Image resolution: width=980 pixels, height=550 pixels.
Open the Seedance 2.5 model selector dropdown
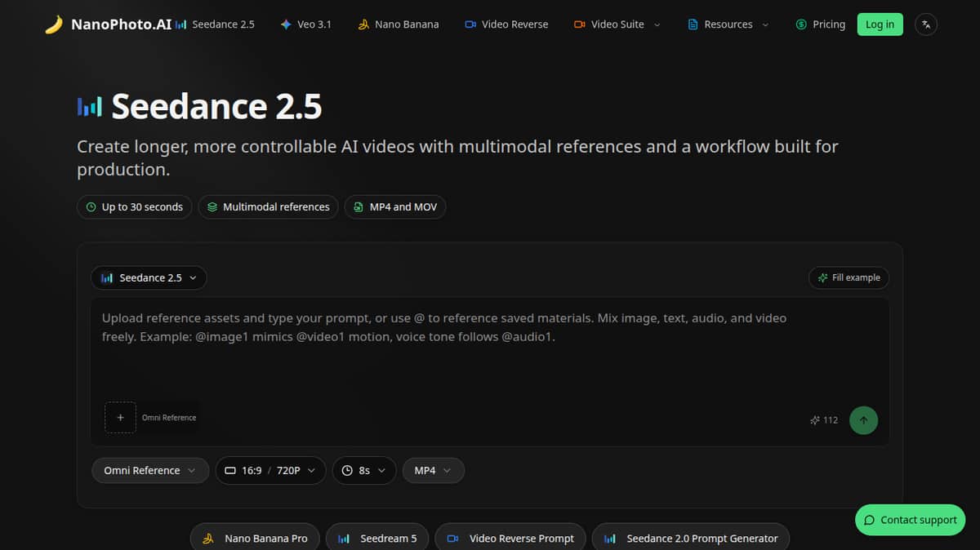click(149, 277)
